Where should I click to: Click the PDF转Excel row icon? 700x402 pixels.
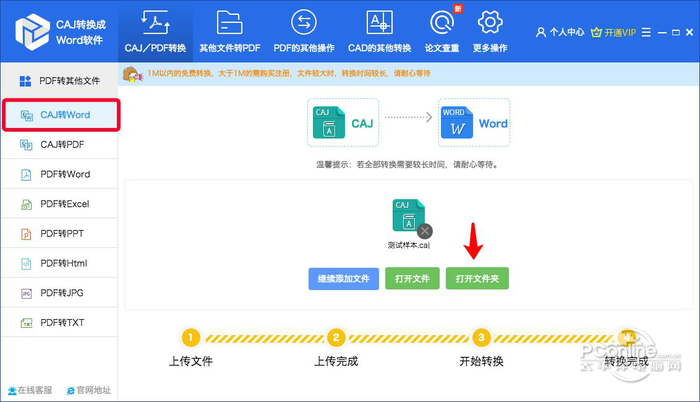point(26,204)
